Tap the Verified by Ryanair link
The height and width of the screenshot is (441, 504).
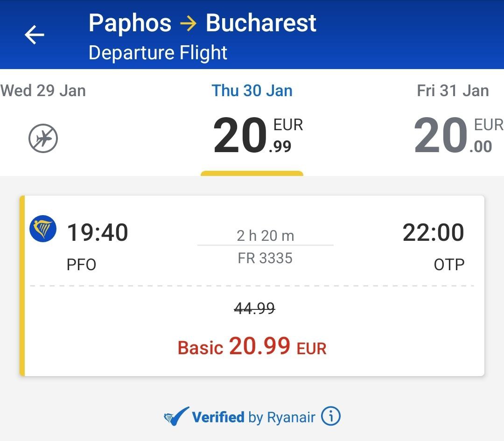253,417
